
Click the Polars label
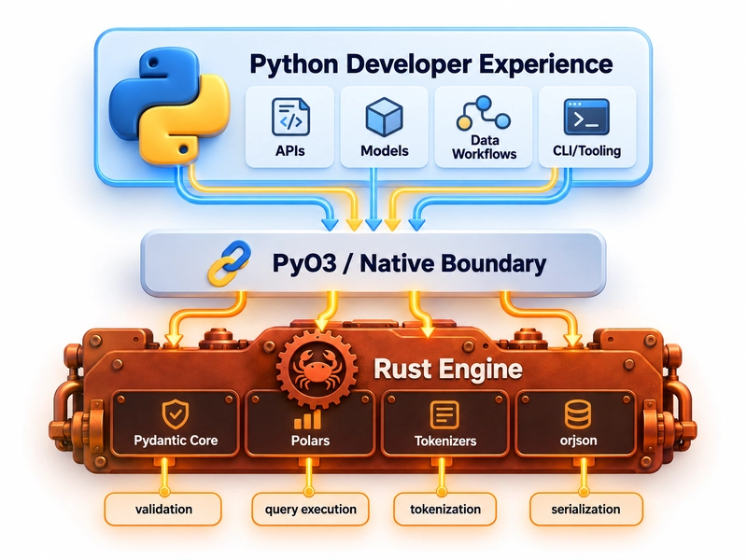[x=310, y=441]
